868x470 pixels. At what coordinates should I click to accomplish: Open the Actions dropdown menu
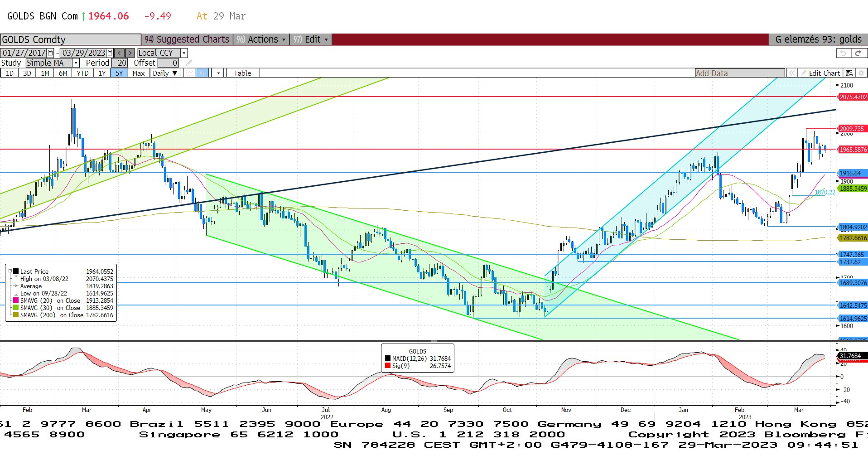point(261,39)
